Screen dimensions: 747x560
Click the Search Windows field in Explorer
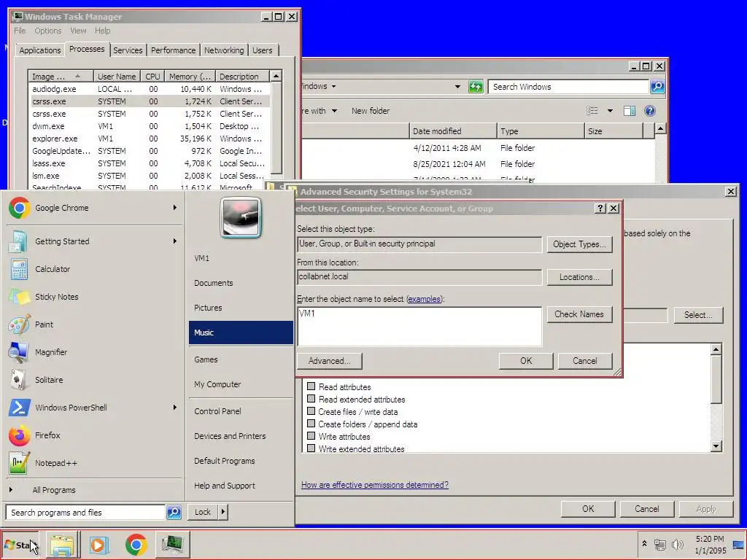click(569, 87)
